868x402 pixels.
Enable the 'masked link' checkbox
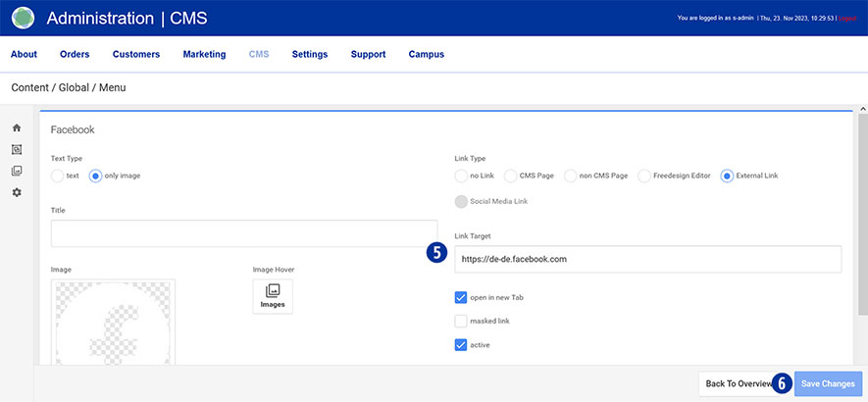461,321
